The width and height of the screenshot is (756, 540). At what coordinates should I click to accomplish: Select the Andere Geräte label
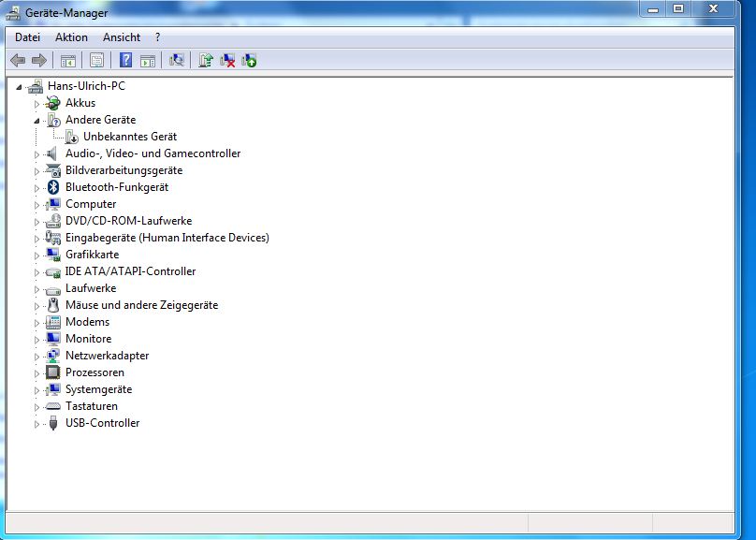[x=101, y=120]
